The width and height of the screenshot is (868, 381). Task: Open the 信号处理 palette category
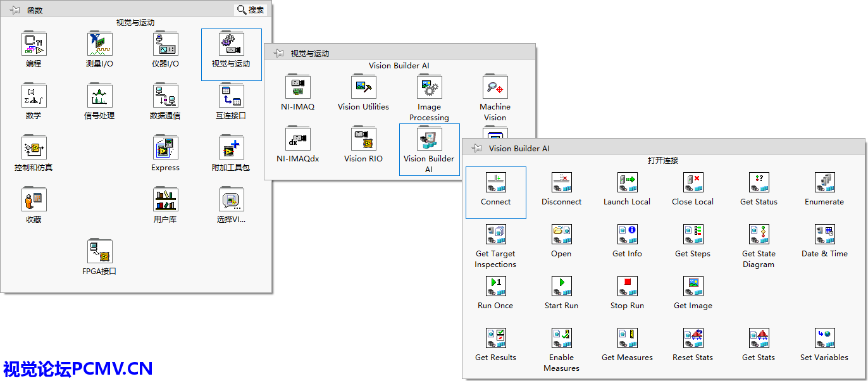99,96
